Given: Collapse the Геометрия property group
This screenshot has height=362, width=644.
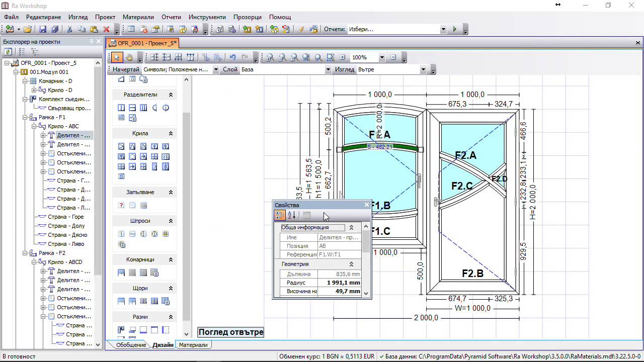Looking at the screenshot, I should point(351,264).
